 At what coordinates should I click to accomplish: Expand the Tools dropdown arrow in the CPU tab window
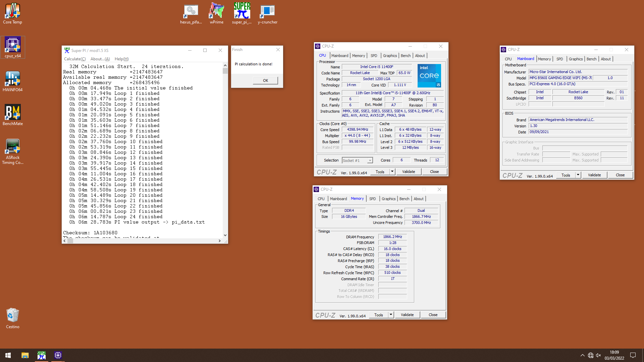pos(392,172)
